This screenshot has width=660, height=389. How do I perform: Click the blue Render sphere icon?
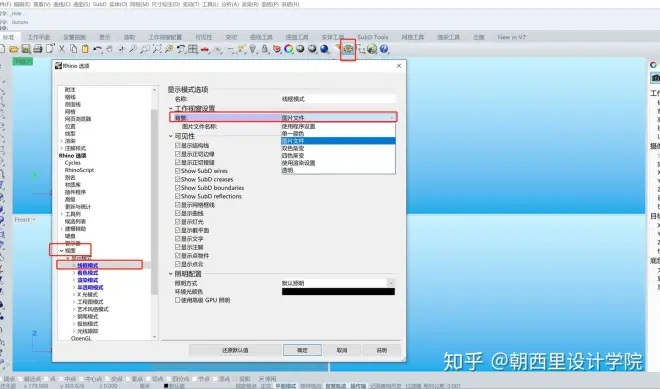(x=324, y=49)
